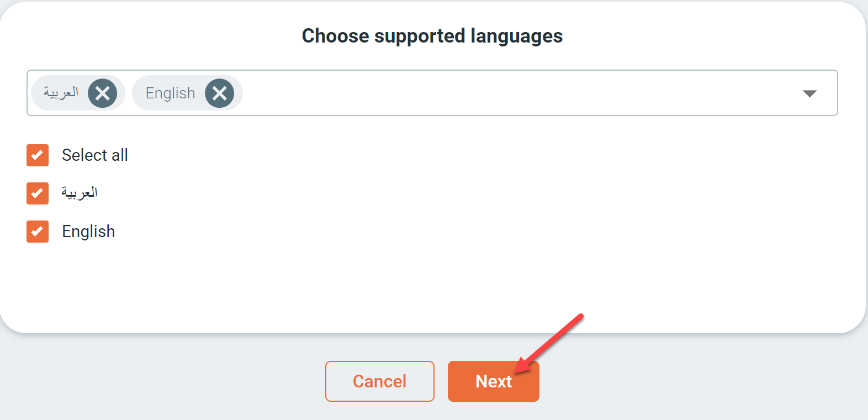Expand the languages dropdown arrow

[809, 93]
